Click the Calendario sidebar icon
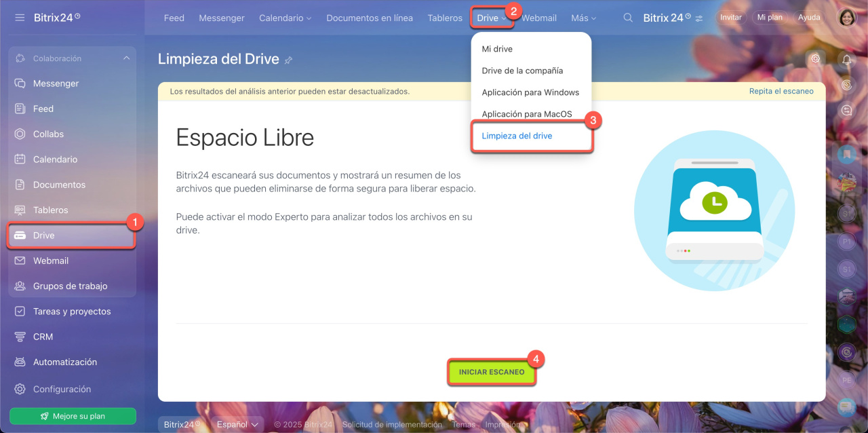 [x=20, y=159]
